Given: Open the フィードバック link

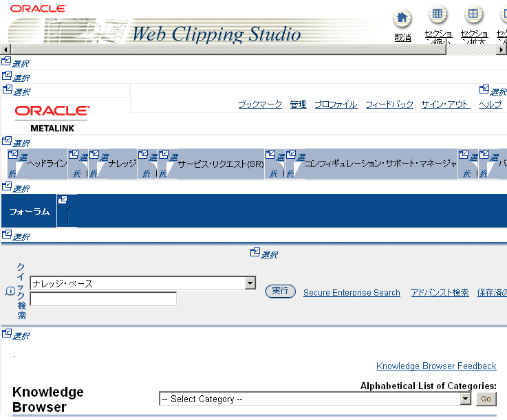Looking at the screenshot, I should click(389, 104).
